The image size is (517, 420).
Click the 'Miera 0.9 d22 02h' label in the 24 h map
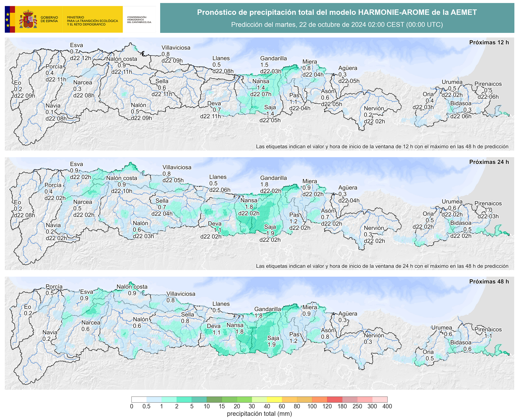313,188
